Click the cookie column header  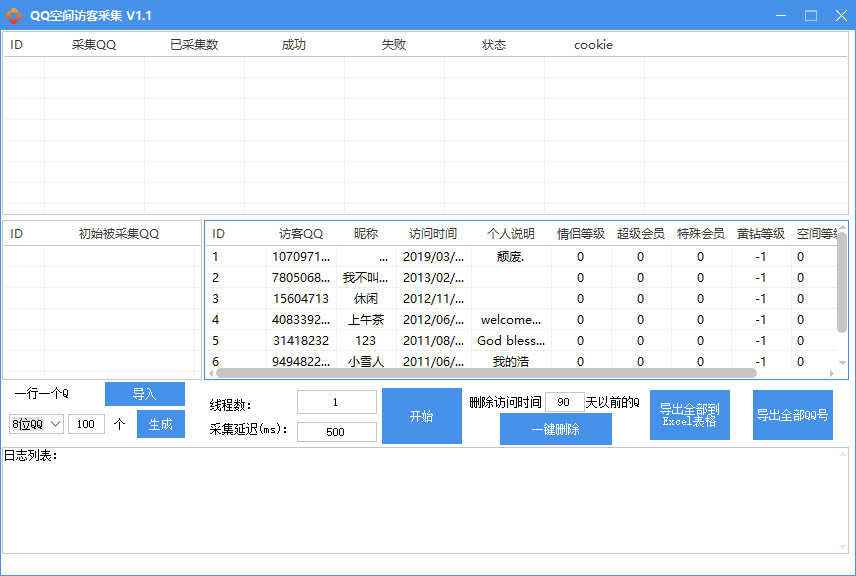pyautogui.click(x=592, y=44)
